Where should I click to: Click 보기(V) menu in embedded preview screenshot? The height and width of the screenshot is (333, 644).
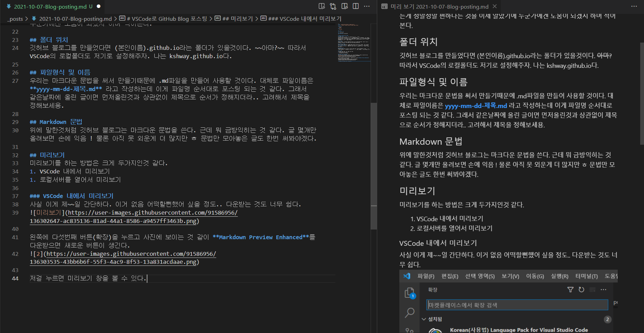(510, 276)
